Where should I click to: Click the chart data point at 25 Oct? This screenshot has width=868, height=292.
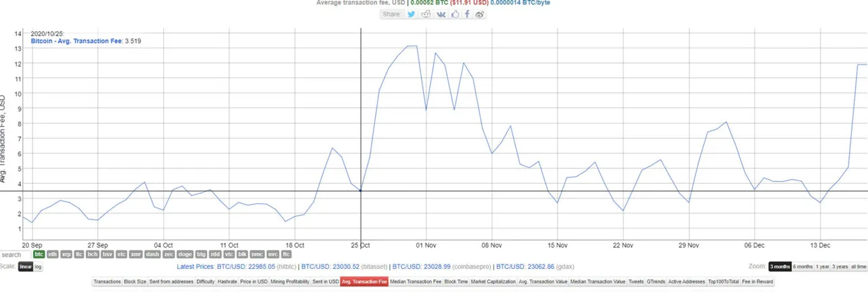(x=360, y=191)
